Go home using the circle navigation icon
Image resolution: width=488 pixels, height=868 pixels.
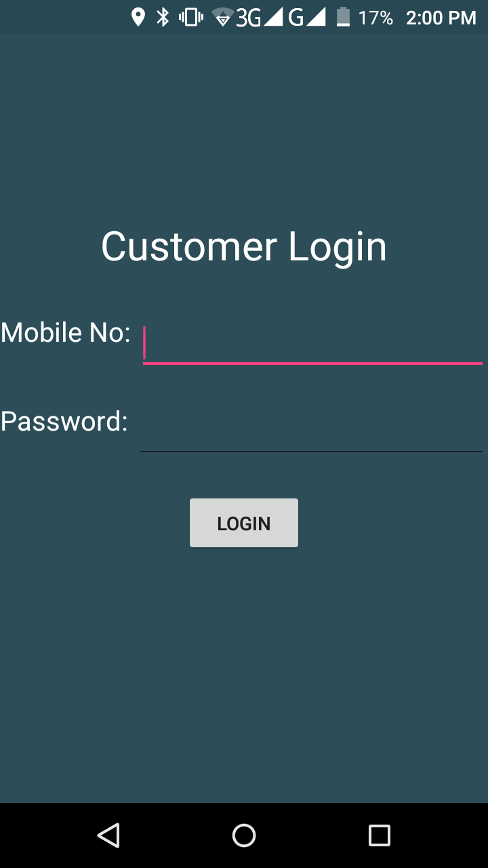(244, 835)
